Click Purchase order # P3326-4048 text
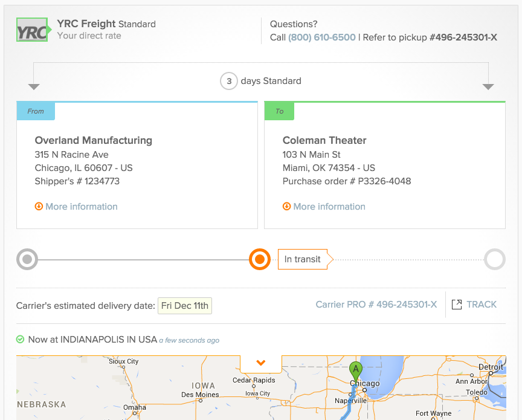The image size is (522, 420). point(347,181)
